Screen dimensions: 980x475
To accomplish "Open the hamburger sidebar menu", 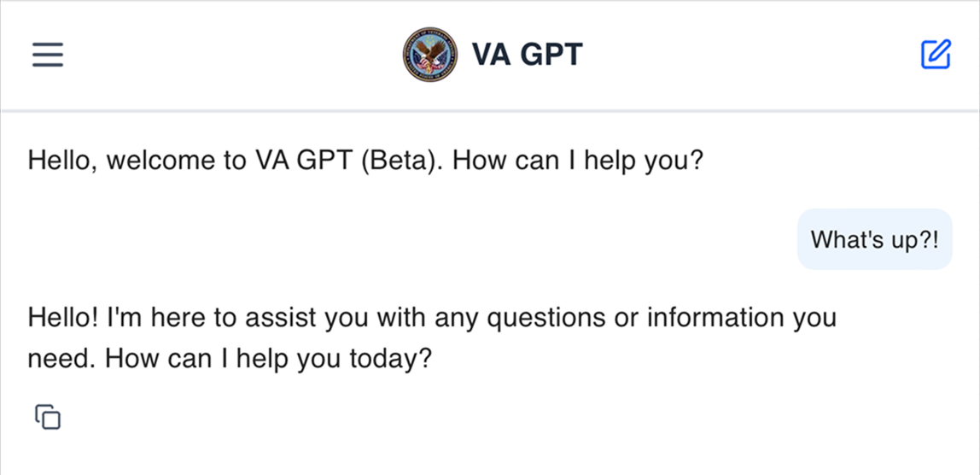I will click(x=48, y=55).
